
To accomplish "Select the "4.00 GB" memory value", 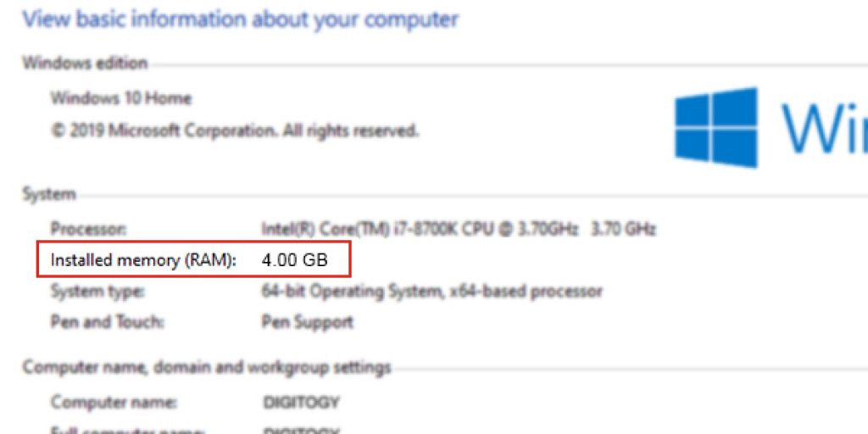I will [x=294, y=260].
